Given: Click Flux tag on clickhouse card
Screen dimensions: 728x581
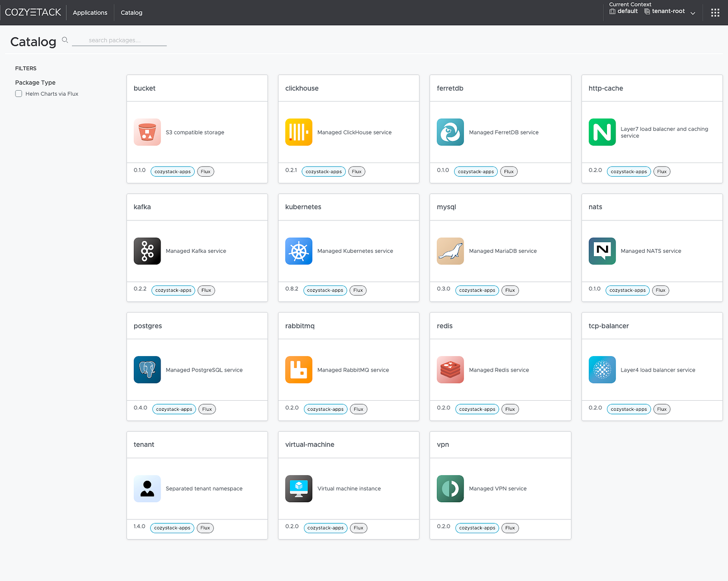Looking at the screenshot, I should 357,172.
